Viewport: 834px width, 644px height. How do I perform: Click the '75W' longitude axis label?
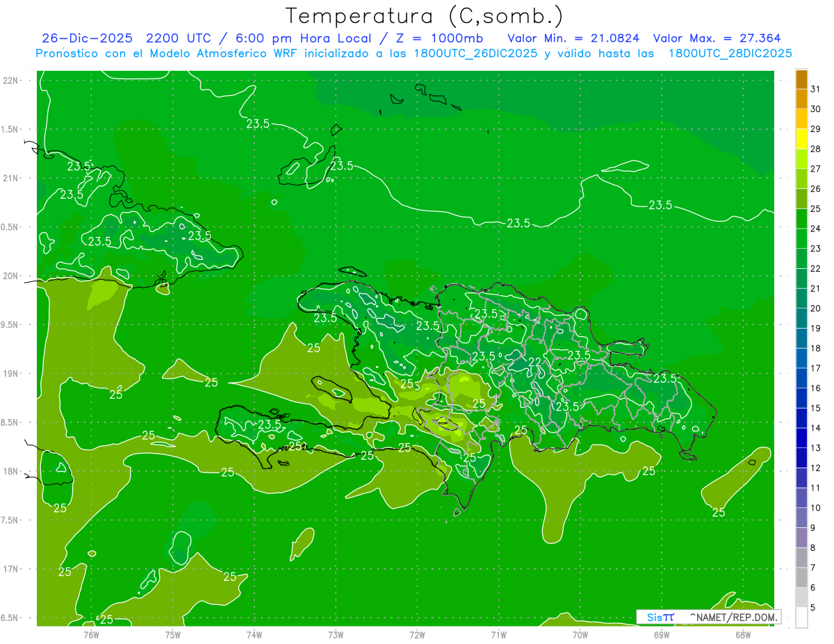[173, 635]
